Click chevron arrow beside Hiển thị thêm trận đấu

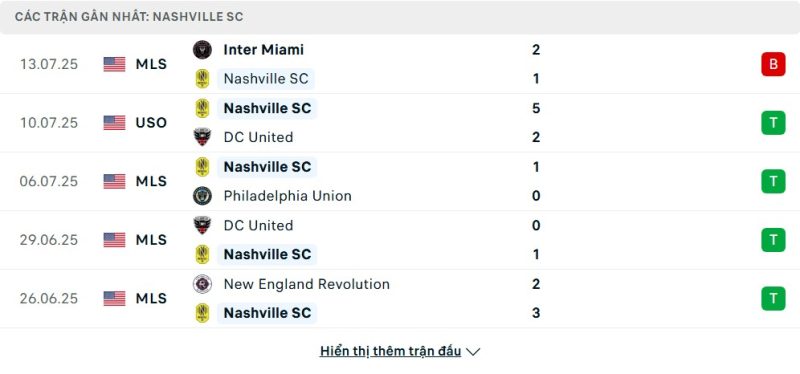[473, 352]
